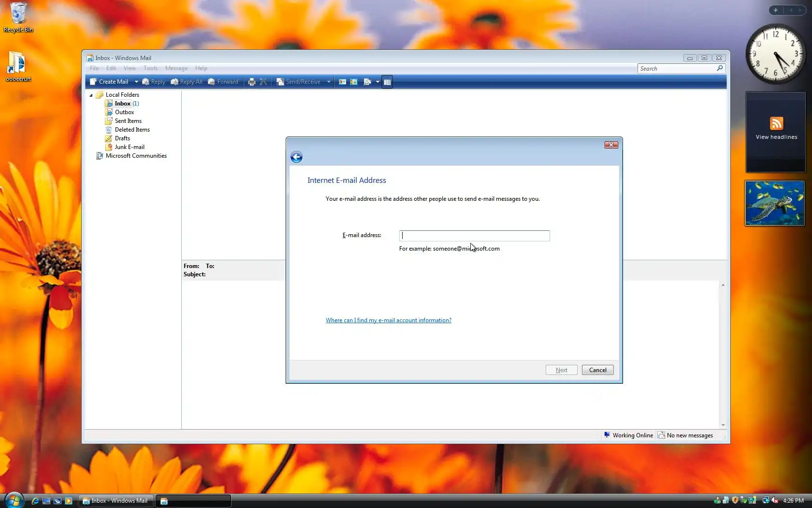Click the network tray icon

(766, 500)
